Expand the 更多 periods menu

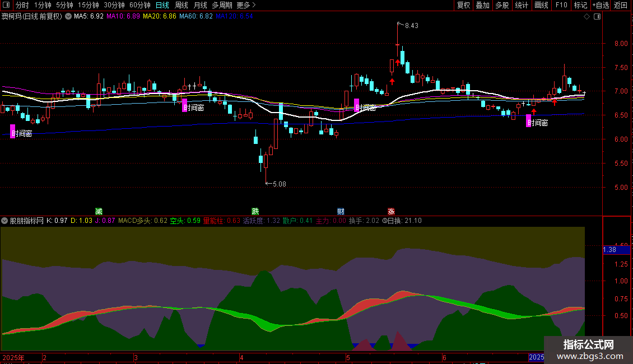click(246, 5)
